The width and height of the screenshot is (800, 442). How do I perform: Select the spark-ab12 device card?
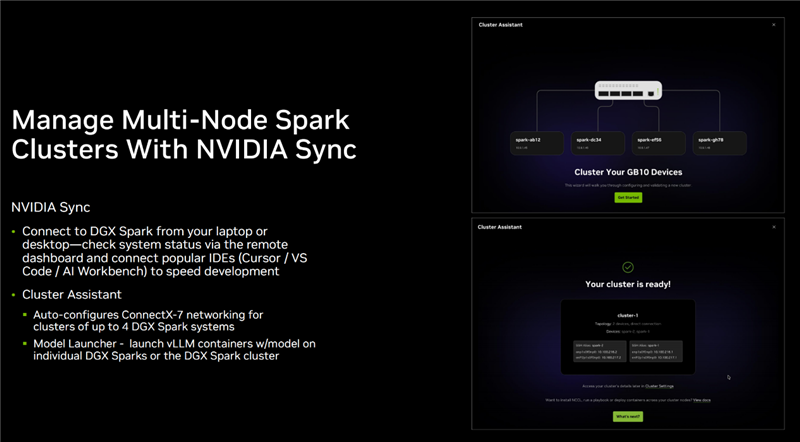pos(537,143)
